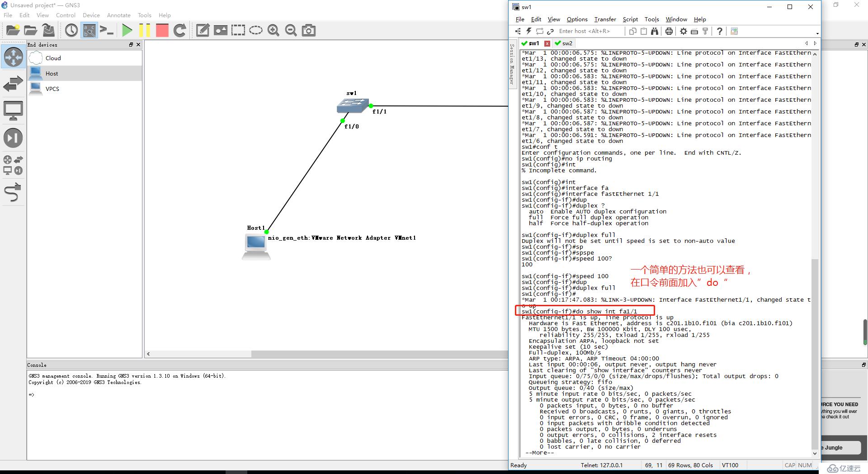Click the key icon in terminal toolbar
Screen dimensions: 868x474
[705, 31]
